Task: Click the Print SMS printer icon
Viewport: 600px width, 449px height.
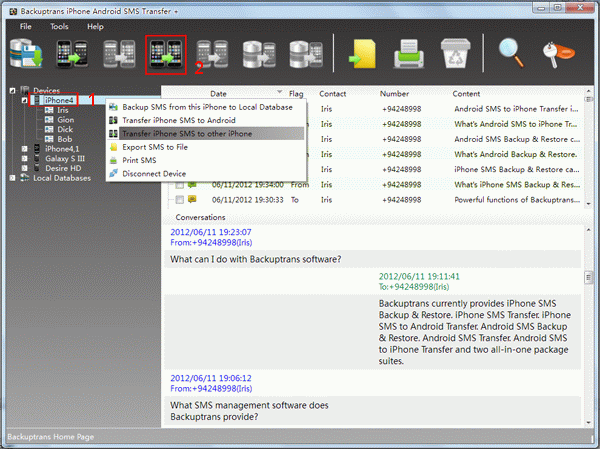Action: click(x=409, y=54)
